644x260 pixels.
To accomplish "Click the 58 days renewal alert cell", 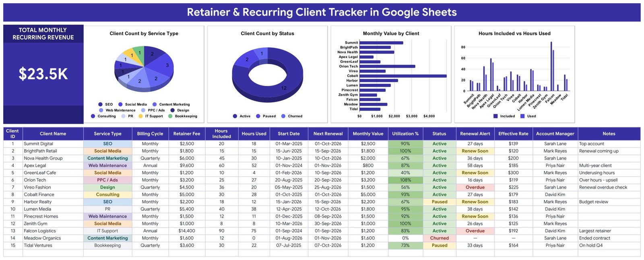I will pyautogui.click(x=475, y=166).
